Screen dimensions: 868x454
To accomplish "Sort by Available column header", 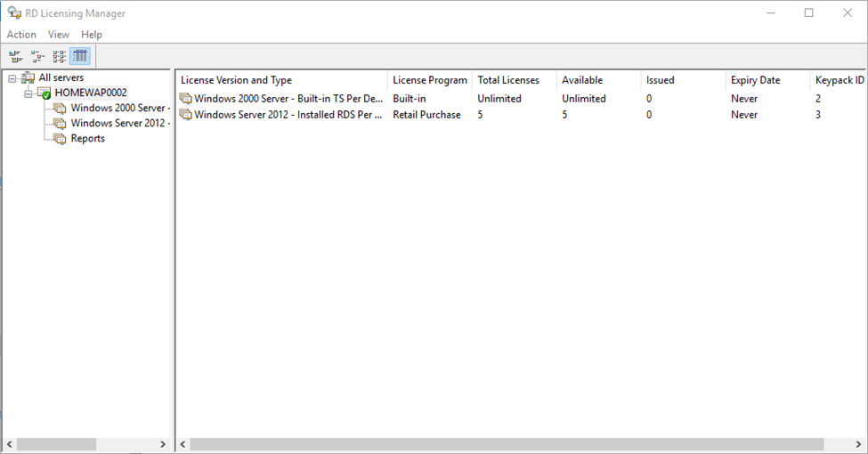I will pos(598,80).
